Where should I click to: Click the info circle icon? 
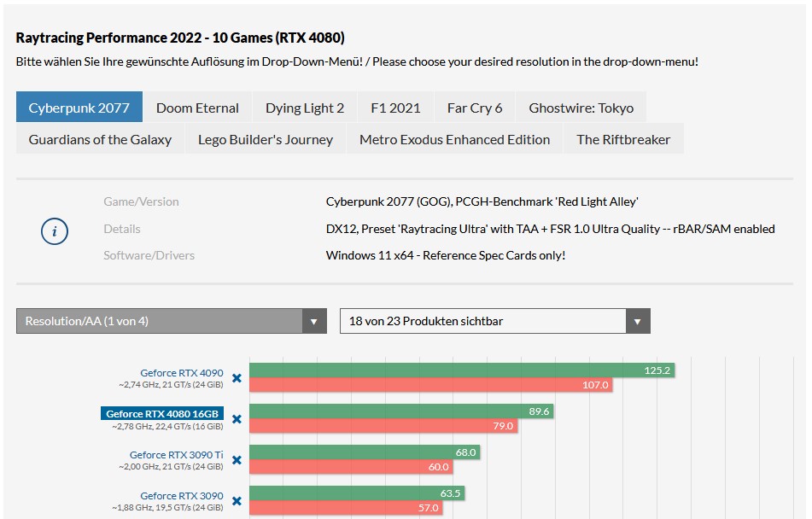[55, 231]
